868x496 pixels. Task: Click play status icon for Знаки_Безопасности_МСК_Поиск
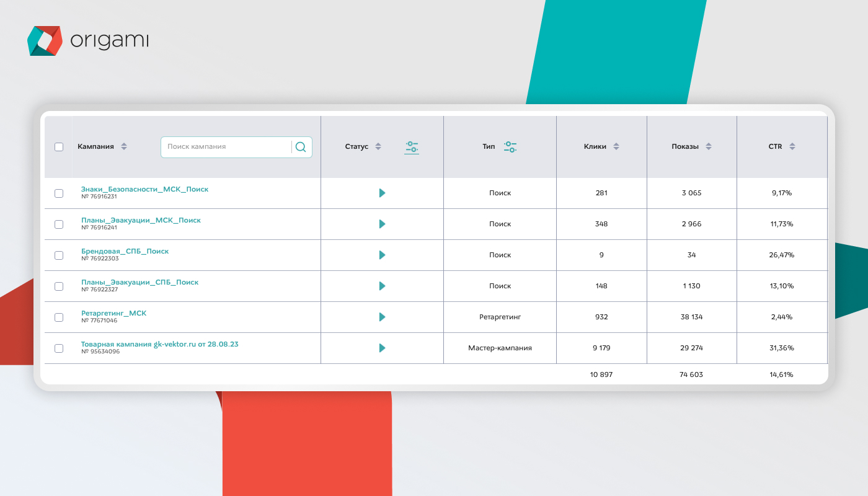coord(382,193)
